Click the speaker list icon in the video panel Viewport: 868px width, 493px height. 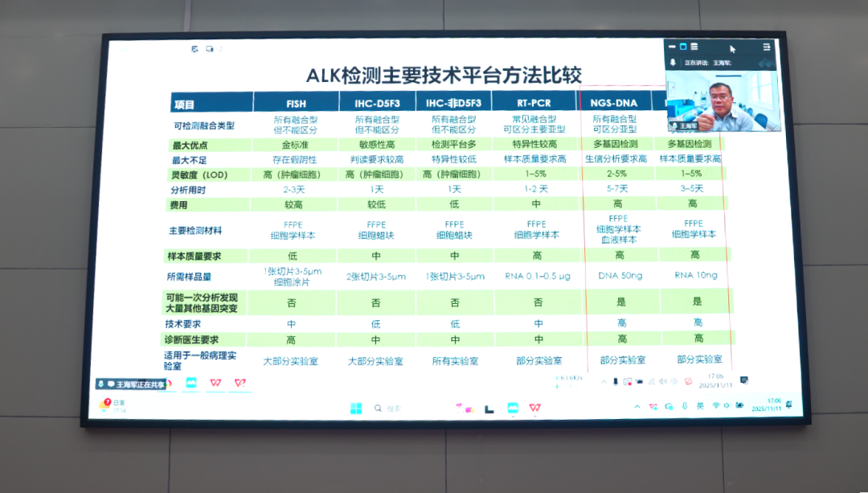tap(694, 46)
